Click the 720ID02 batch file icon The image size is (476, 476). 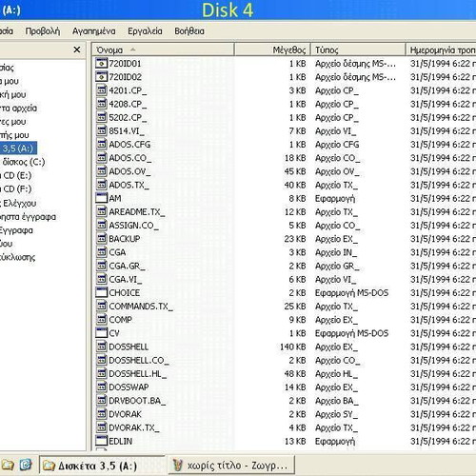[101, 77]
